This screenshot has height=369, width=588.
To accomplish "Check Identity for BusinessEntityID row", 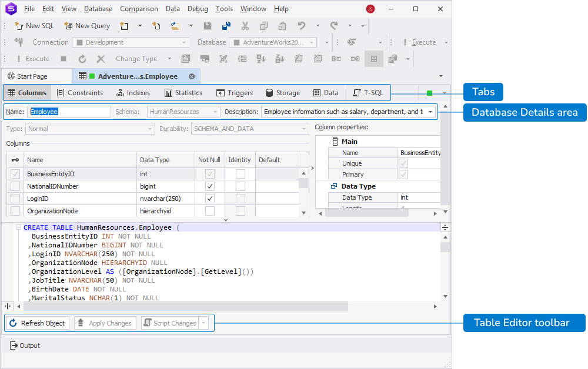I will click(x=240, y=174).
